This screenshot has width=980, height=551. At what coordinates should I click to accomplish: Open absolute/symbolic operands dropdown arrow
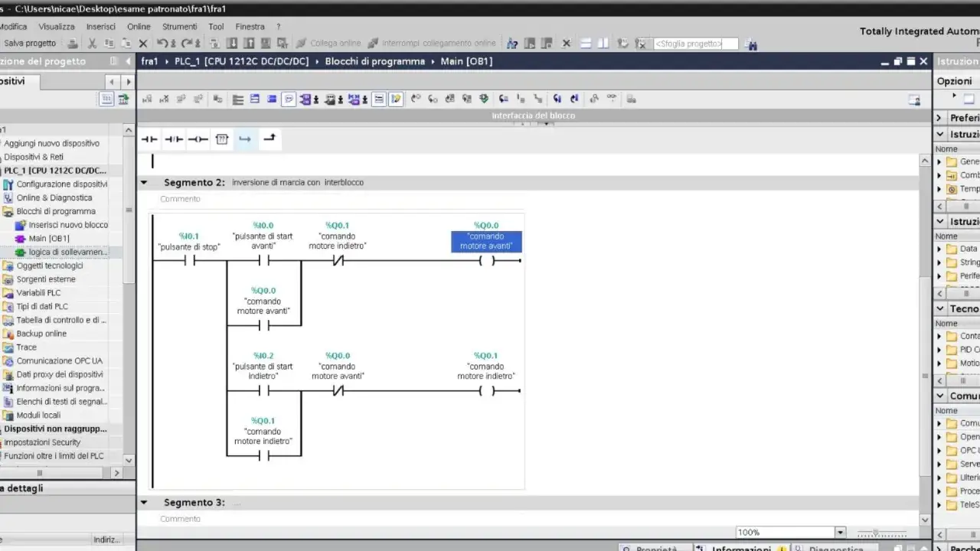click(317, 99)
